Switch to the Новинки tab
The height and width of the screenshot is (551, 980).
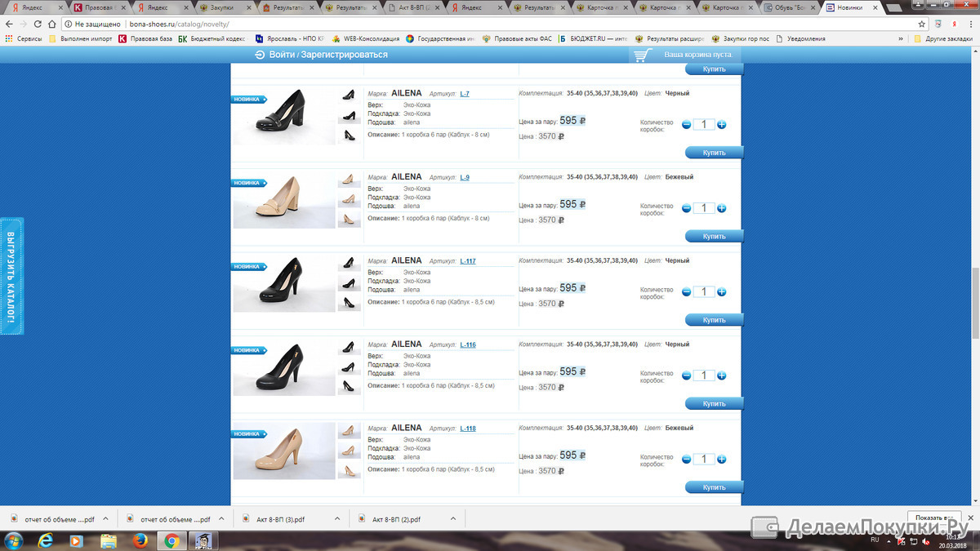tap(851, 7)
